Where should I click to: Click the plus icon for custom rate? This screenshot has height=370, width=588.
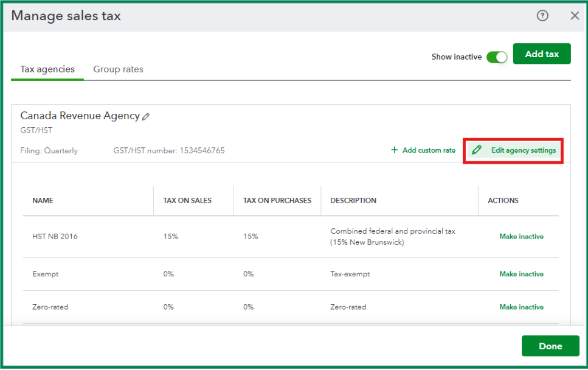(x=394, y=150)
